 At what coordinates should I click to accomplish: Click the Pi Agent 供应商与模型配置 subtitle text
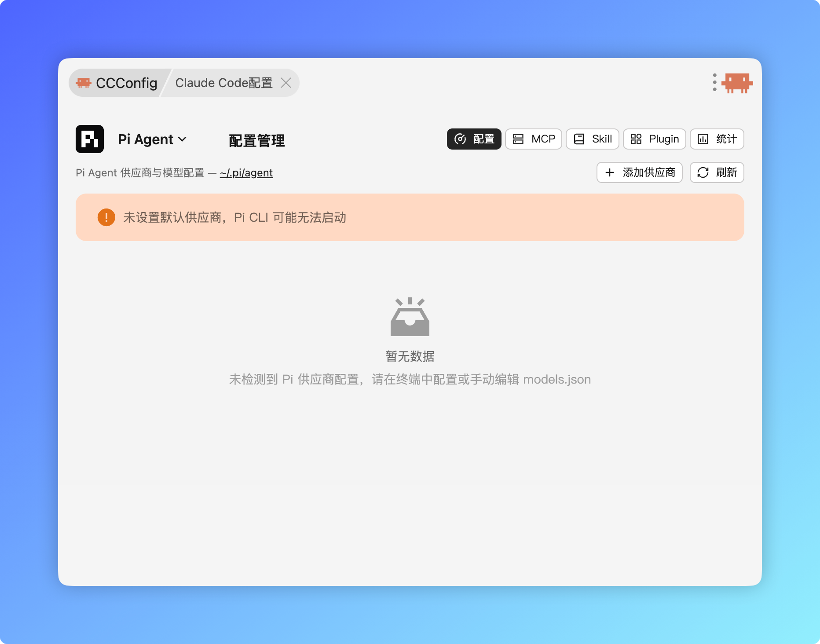point(140,173)
